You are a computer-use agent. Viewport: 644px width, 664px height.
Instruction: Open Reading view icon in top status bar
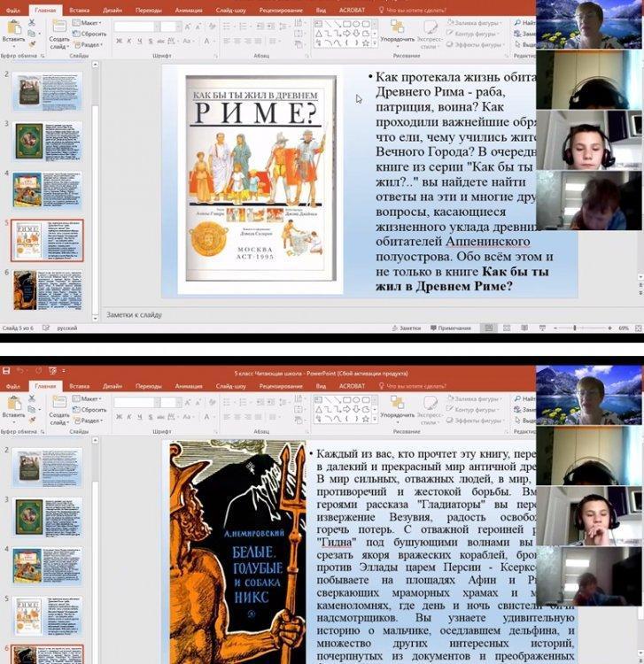[x=524, y=328]
